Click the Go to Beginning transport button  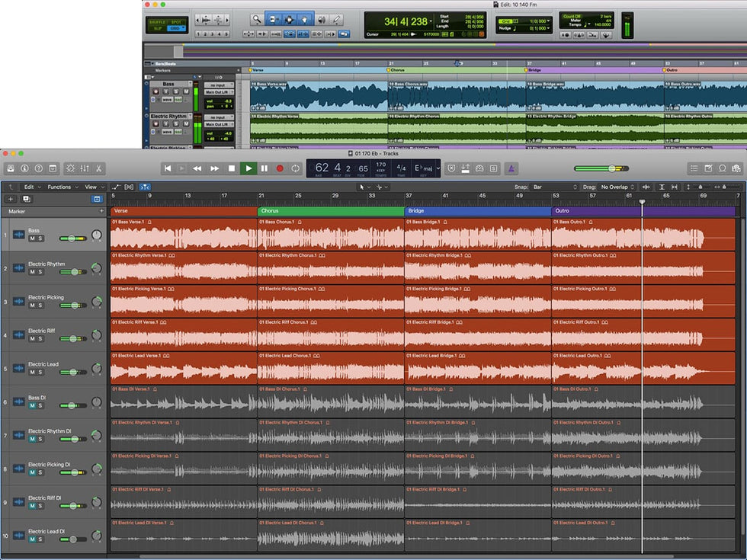pos(168,168)
